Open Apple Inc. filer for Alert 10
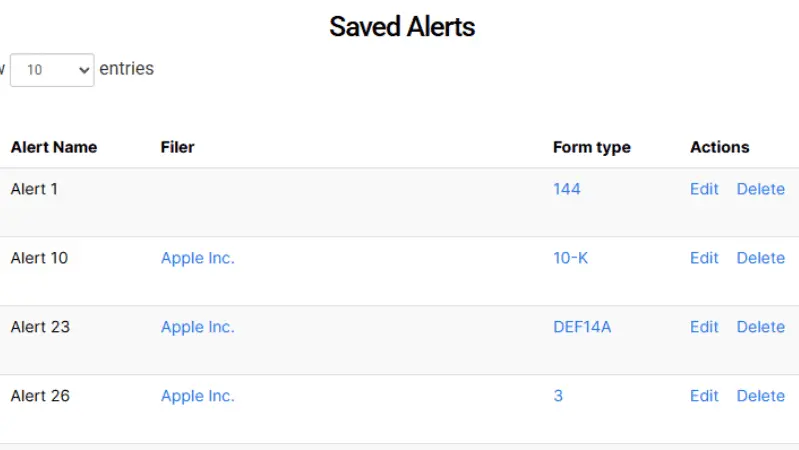This screenshot has width=799, height=450. click(197, 258)
